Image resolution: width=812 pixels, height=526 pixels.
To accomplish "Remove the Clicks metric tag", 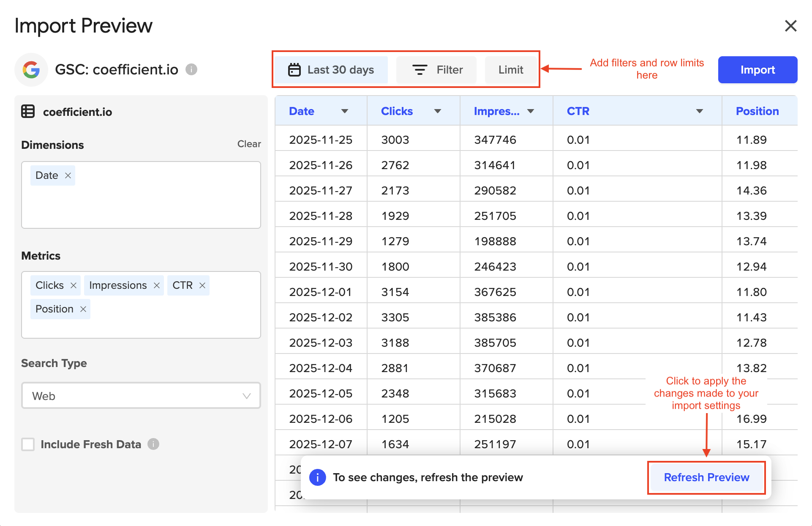I will pyautogui.click(x=73, y=285).
